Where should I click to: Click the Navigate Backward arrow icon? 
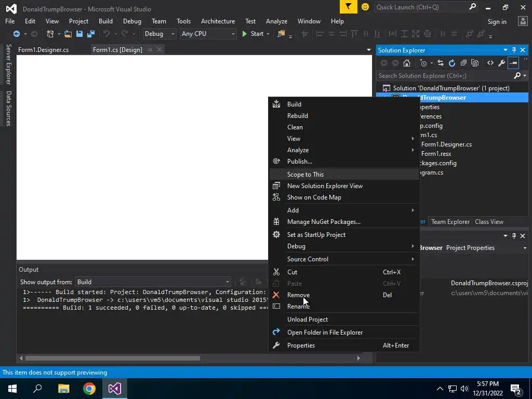pos(16,34)
